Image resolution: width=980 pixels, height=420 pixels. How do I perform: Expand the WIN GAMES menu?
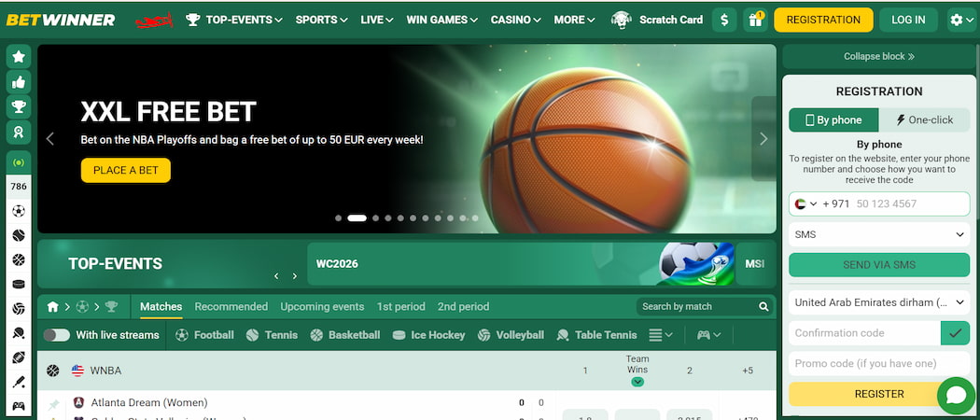pyautogui.click(x=441, y=20)
